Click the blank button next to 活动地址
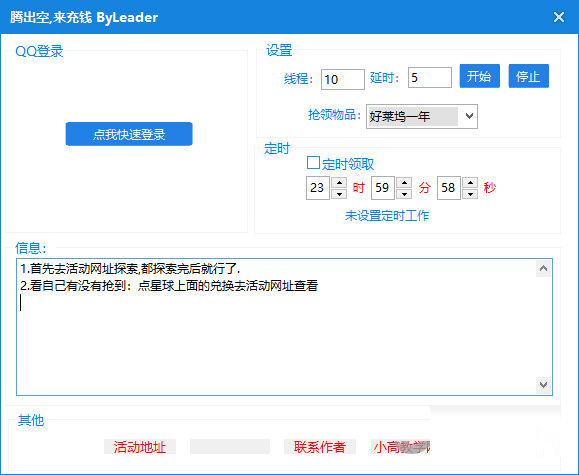The image size is (579, 475). coord(230,447)
